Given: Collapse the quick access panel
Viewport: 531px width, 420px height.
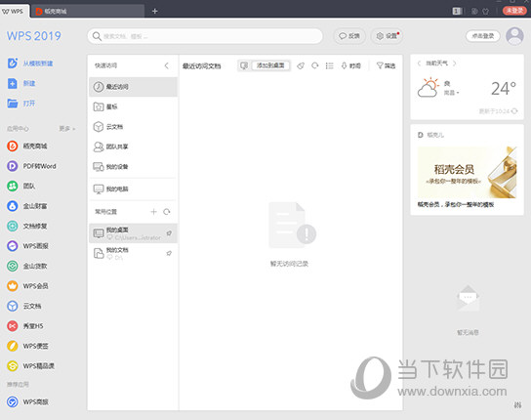Looking at the screenshot, I should [167, 65].
